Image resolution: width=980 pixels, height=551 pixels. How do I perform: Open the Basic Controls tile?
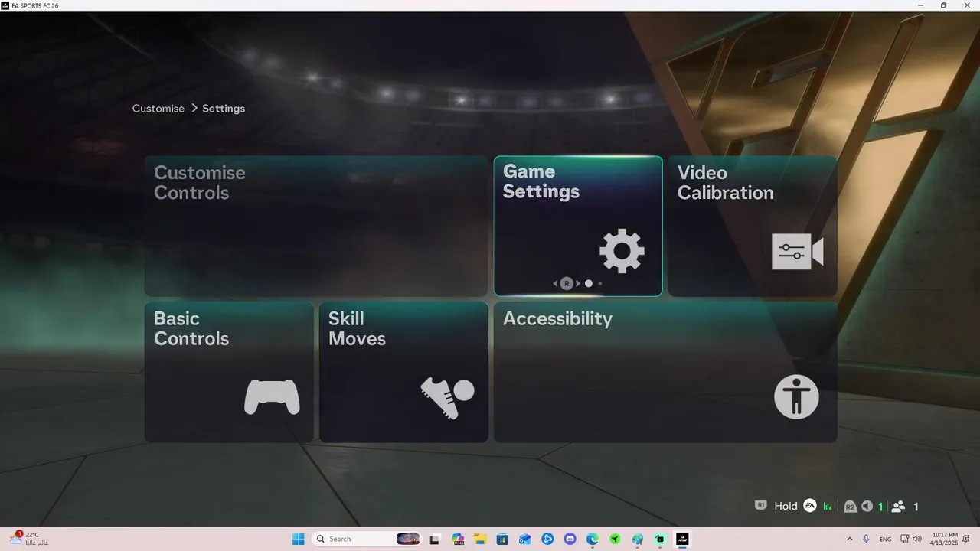229,372
